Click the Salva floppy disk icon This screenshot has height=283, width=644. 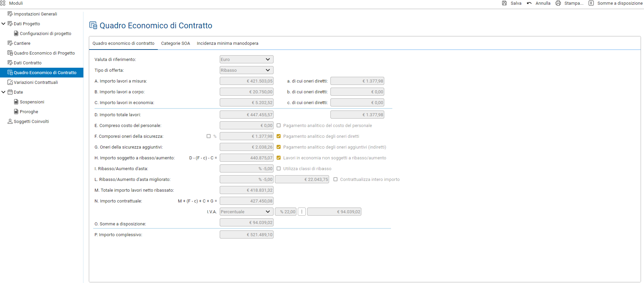click(504, 3)
